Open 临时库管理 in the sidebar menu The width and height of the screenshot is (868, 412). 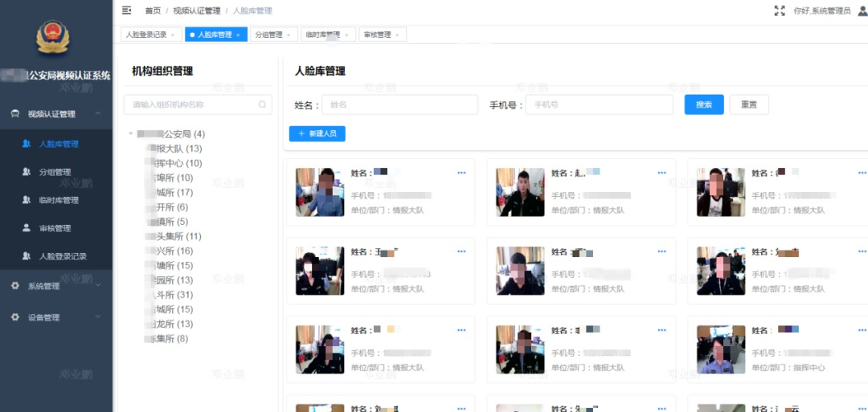[x=59, y=200]
